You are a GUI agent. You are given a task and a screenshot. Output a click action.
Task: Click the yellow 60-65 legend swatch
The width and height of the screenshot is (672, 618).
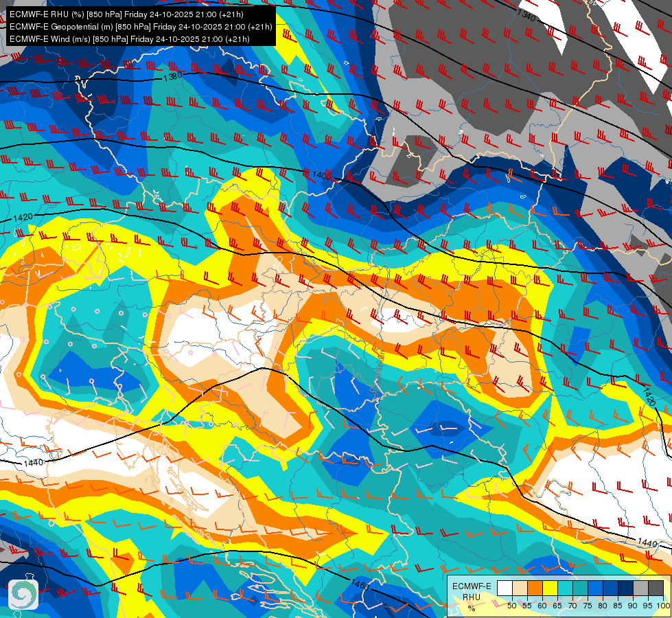[x=550, y=588]
